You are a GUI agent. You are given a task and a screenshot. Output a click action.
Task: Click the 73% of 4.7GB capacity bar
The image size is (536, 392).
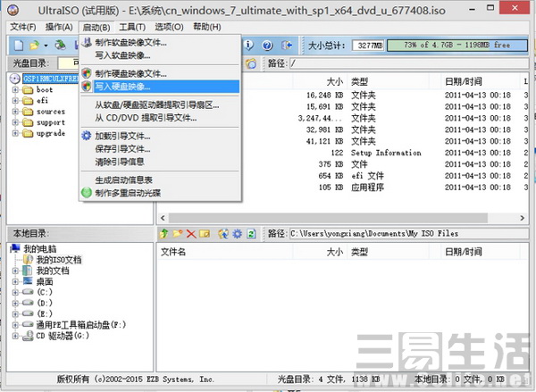457,46
